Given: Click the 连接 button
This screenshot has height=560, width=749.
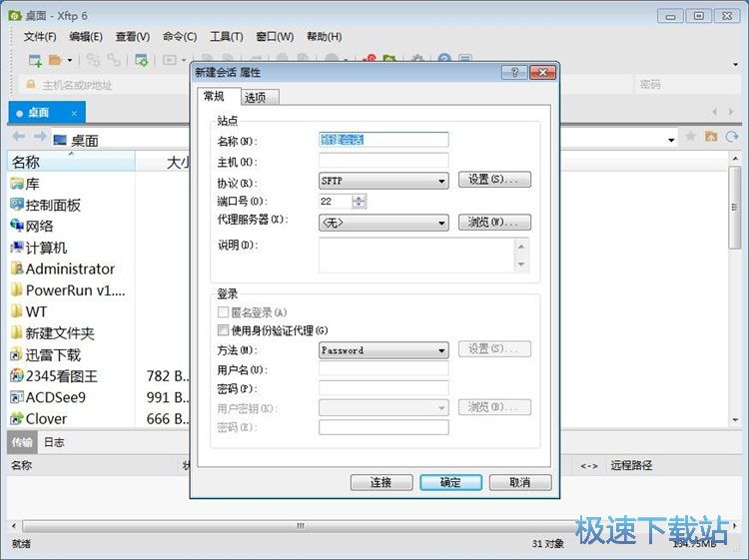Looking at the screenshot, I should click(x=381, y=482).
